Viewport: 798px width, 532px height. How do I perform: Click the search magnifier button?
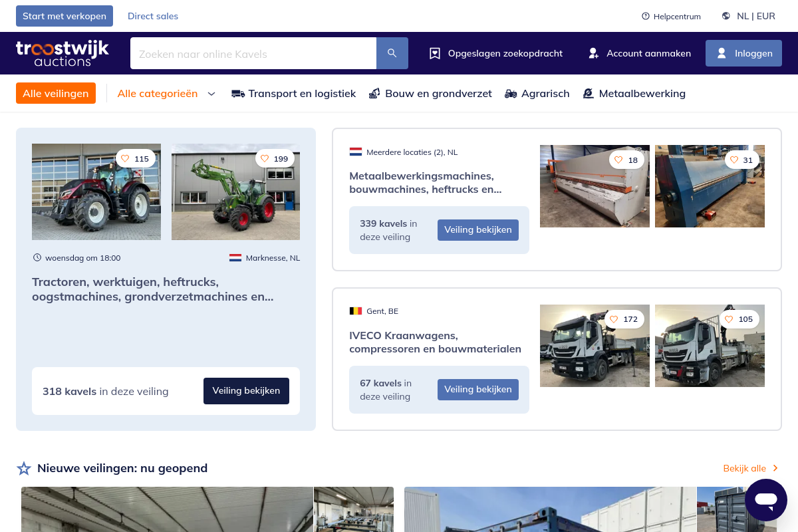[x=392, y=53]
